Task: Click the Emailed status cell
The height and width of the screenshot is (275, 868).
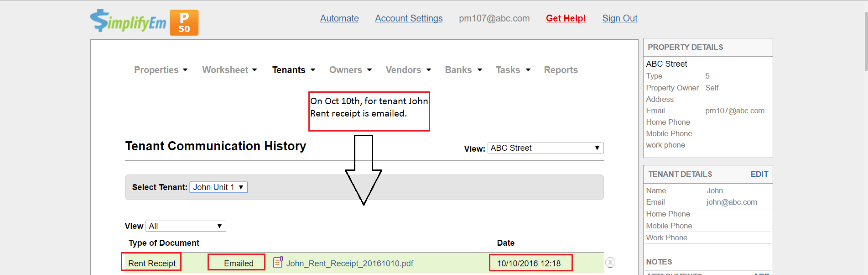Action: point(238,263)
